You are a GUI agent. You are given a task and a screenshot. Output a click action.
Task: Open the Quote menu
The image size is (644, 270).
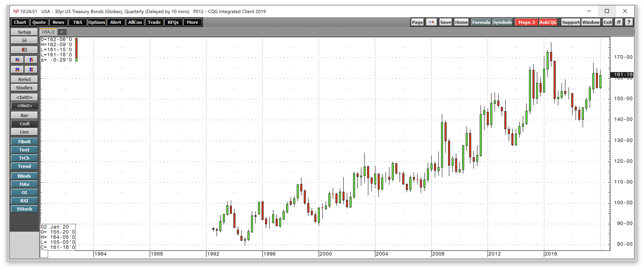39,22
